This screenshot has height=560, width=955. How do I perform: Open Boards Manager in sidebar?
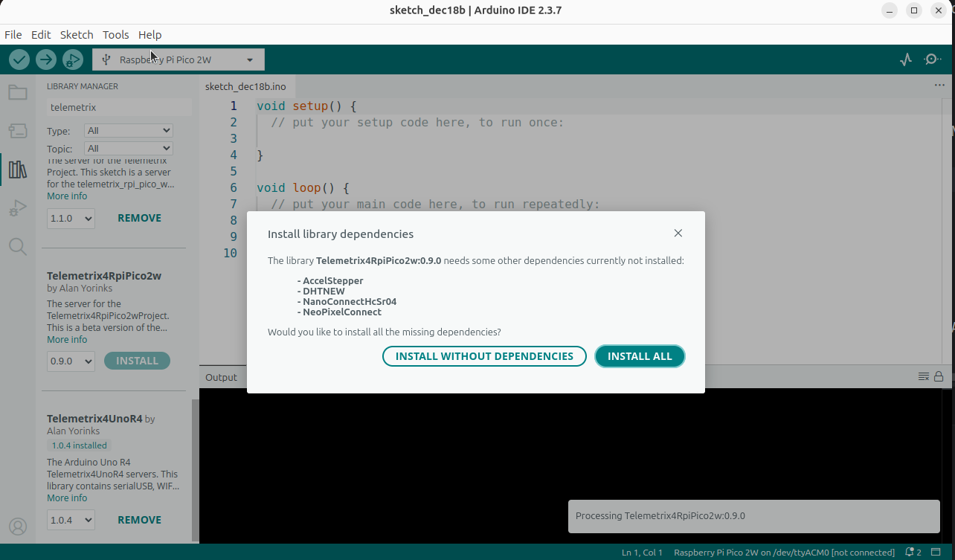point(18,132)
